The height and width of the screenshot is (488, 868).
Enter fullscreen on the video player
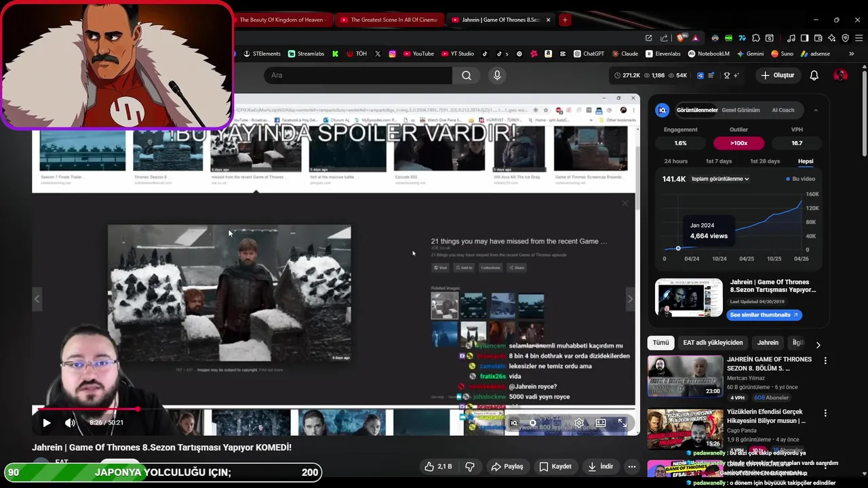click(x=622, y=423)
